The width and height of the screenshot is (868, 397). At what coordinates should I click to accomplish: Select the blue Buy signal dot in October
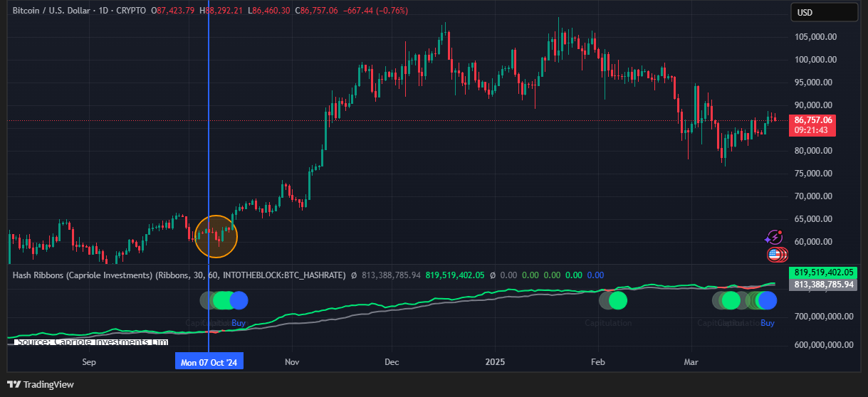click(239, 300)
